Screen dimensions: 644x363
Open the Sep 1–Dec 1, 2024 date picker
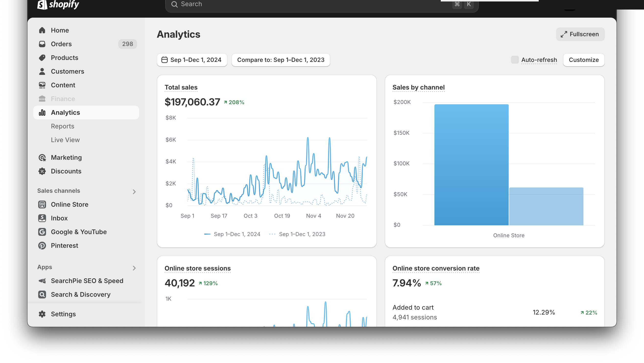192,60
